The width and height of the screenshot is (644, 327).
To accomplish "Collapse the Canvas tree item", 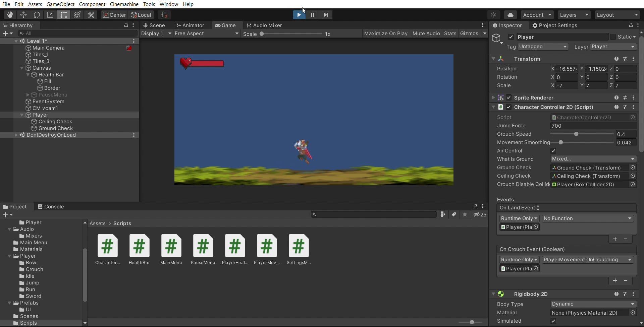I will (x=22, y=68).
